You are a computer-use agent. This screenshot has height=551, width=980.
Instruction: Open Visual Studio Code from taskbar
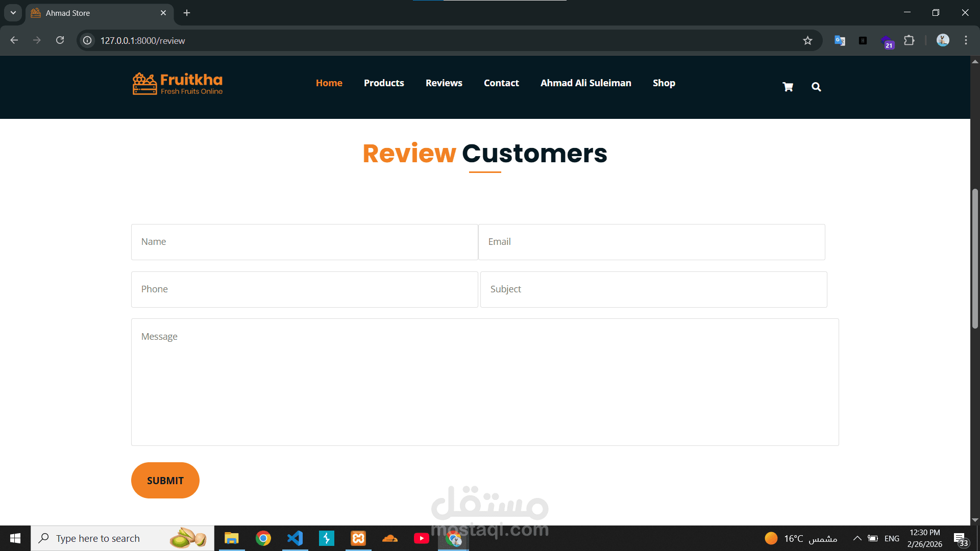point(295,538)
